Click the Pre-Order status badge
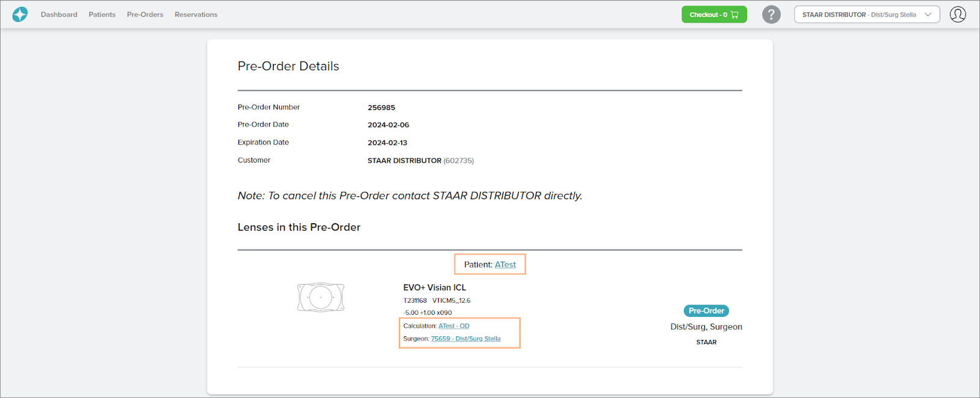The width and height of the screenshot is (980, 398). [706, 311]
